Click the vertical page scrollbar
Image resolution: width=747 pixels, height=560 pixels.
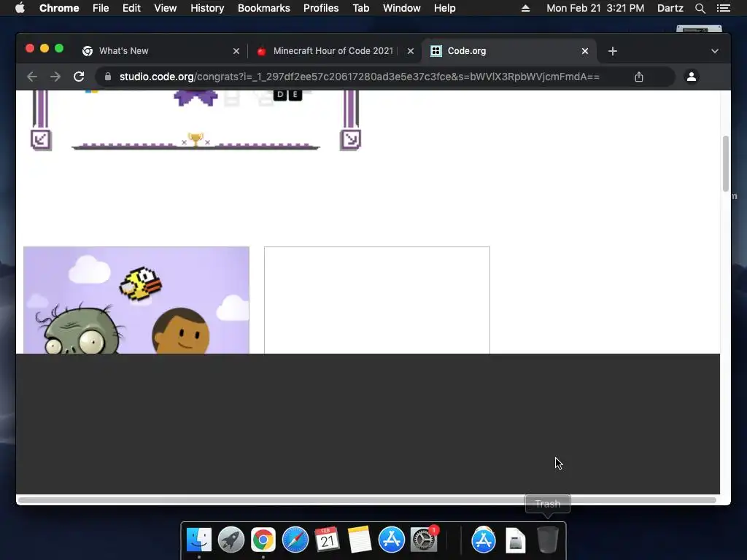coord(726,164)
